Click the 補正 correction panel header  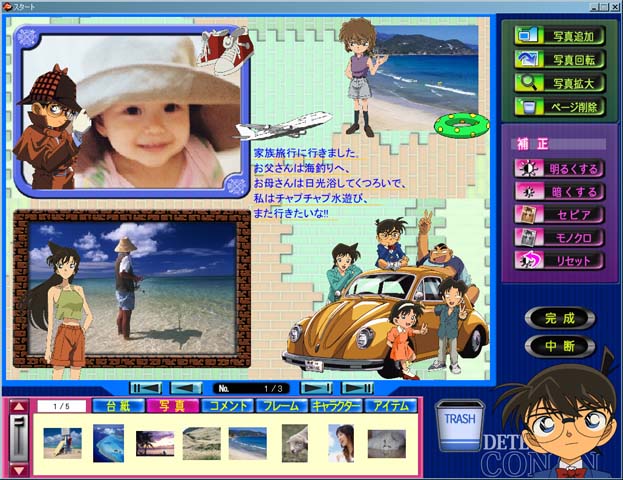(x=558, y=144)
